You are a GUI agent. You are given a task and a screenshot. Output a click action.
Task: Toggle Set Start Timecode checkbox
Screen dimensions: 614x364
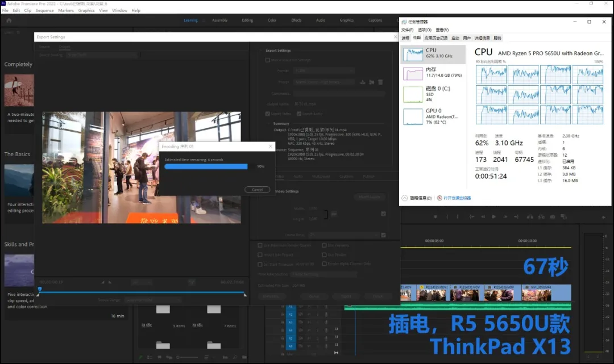pyautogui.click(x=260, y=264)
